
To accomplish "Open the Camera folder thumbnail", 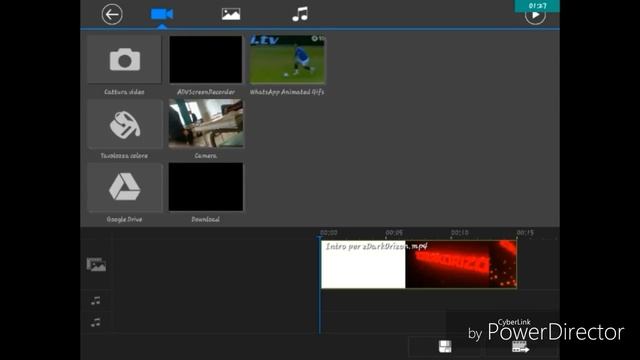I will [206, 123].
